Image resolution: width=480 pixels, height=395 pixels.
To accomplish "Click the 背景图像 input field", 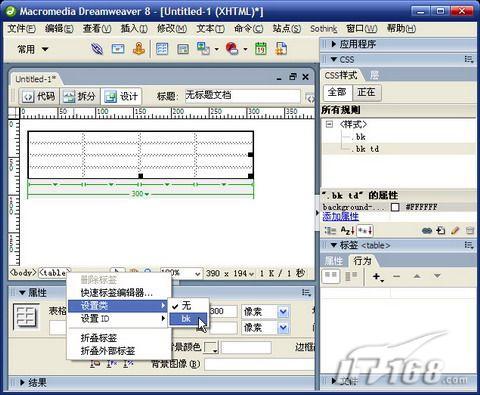I will [259, 364].
